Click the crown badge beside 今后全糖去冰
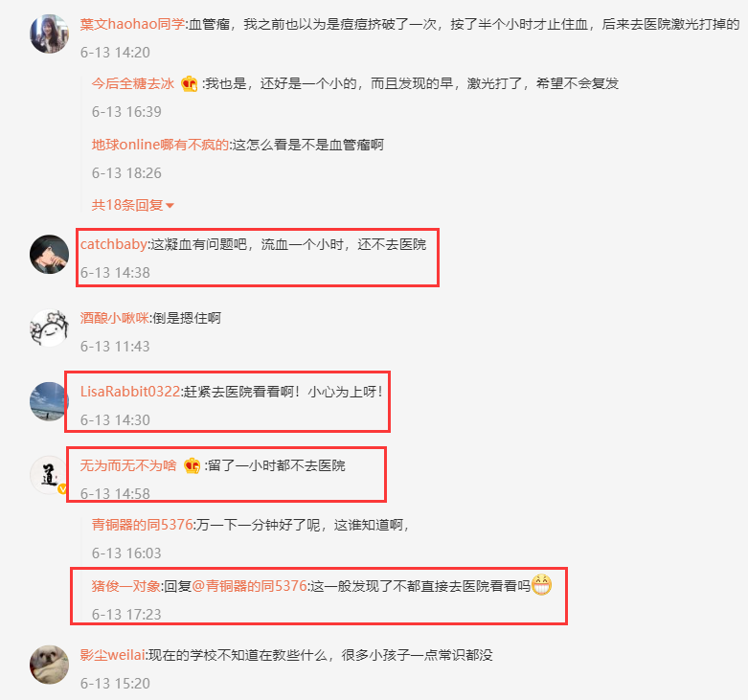The width and height of the screenshot is (748, 700). click(x=190, y=84)
